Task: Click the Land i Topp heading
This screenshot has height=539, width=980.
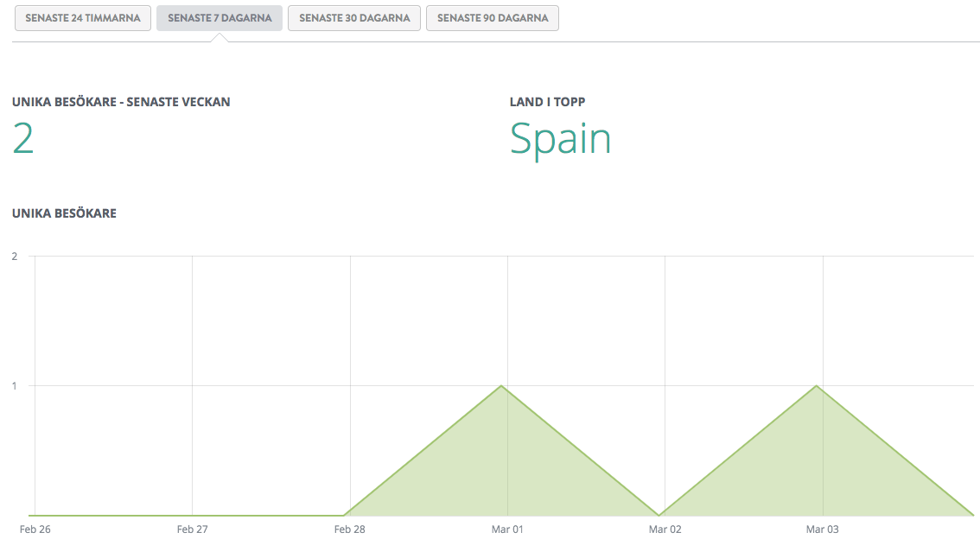Action: 548,102
